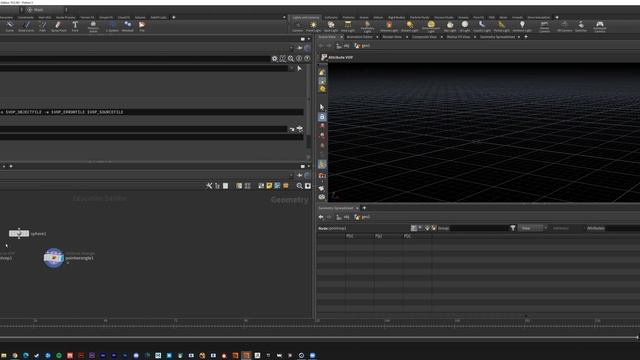640x360 pixels.
Task: Open the Pyro FX shelf tab
Action: [x=478, y=18]
